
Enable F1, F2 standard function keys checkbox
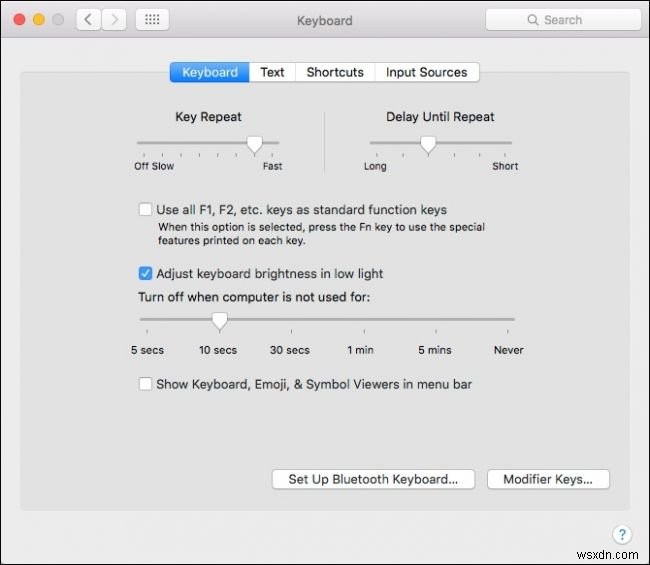(x=145, y=209)
